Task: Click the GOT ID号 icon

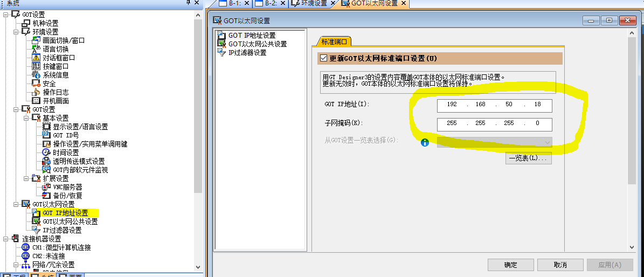Action: point(46,135)
